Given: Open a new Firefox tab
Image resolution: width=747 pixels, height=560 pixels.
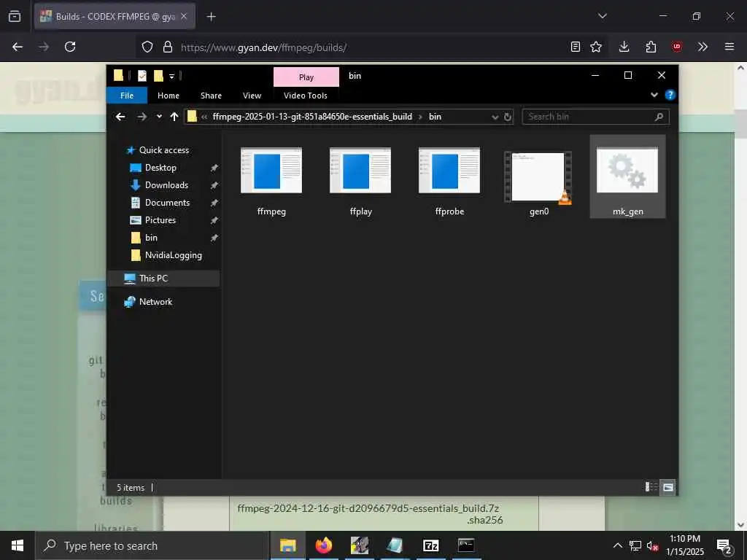Looking at the screenshot, I should pos(211,17).
